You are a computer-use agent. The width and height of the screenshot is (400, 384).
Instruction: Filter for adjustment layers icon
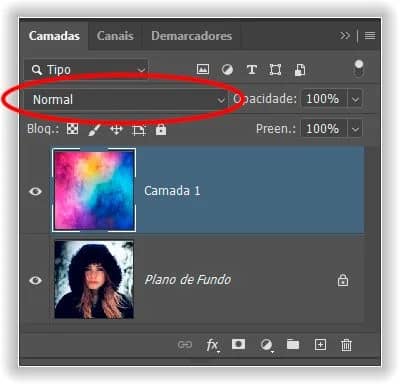pyautogui.click(x=227, y=70)
